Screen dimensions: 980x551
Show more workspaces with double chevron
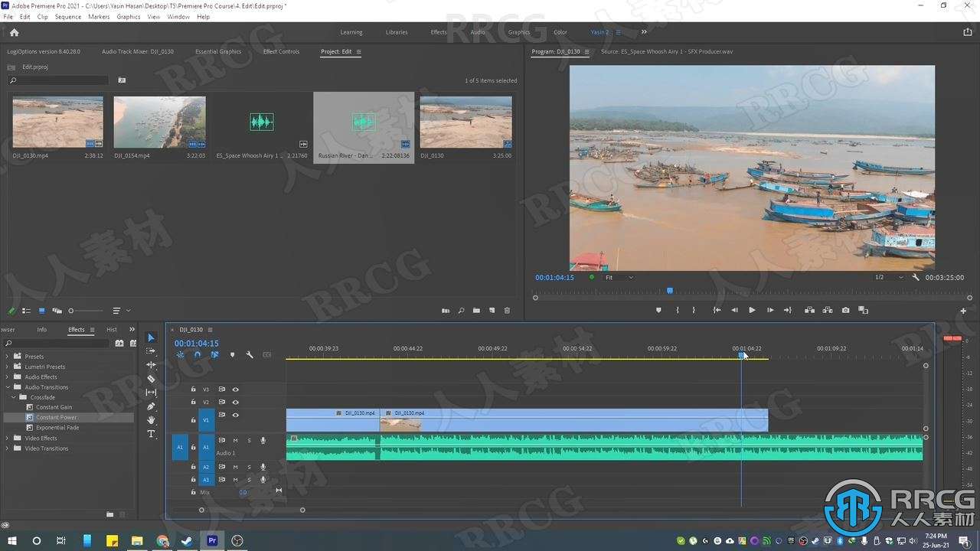pos(644,32)
